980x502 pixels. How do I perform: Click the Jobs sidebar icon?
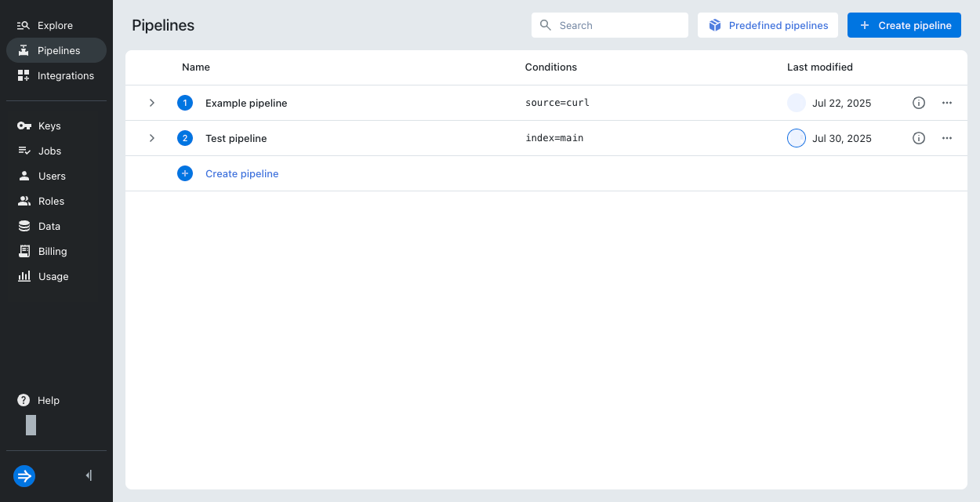pyautogui.click(x=24, y=151)
